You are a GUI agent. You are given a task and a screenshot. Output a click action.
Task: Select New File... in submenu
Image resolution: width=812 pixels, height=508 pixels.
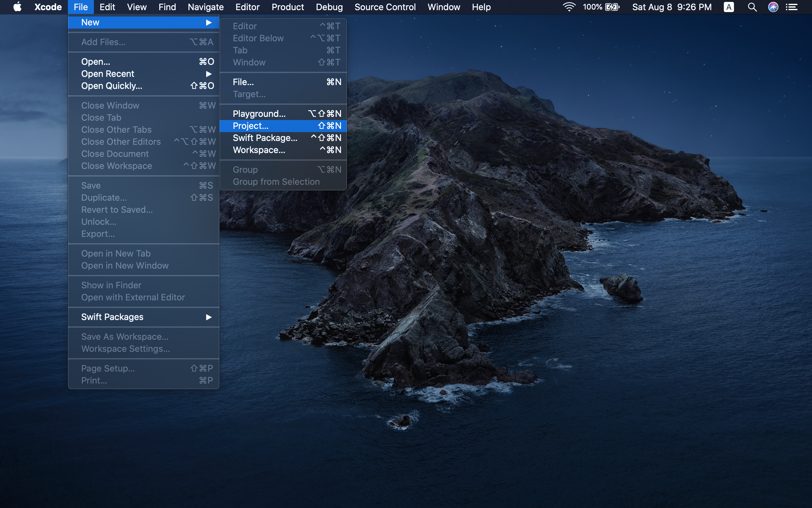(x=283, y=82)
